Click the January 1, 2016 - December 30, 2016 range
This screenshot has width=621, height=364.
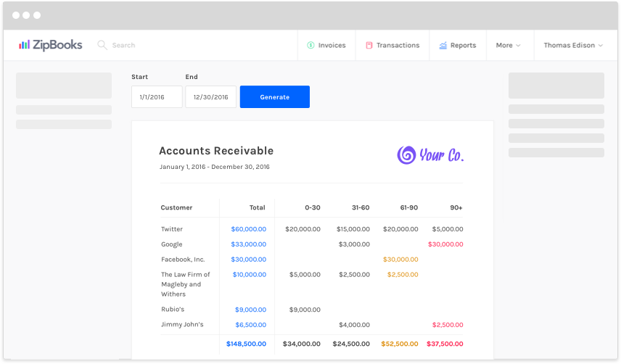(214, 167)
